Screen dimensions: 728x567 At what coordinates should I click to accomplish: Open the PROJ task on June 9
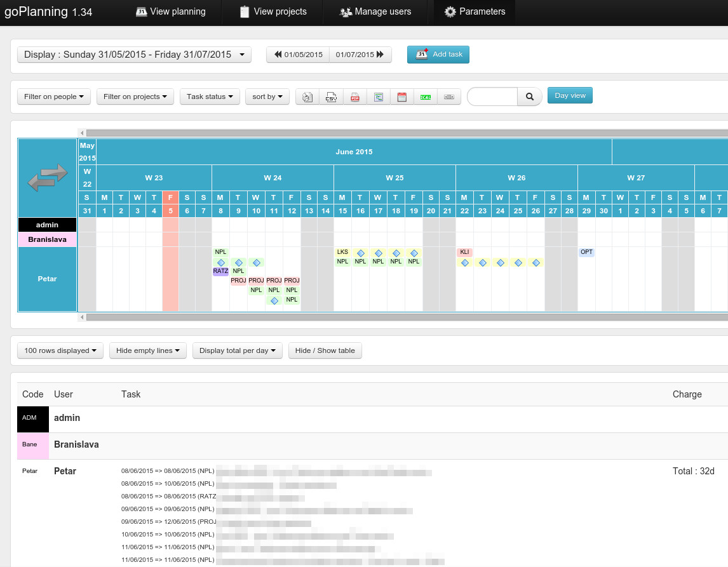pyautogui.click(x=238, y=280)
